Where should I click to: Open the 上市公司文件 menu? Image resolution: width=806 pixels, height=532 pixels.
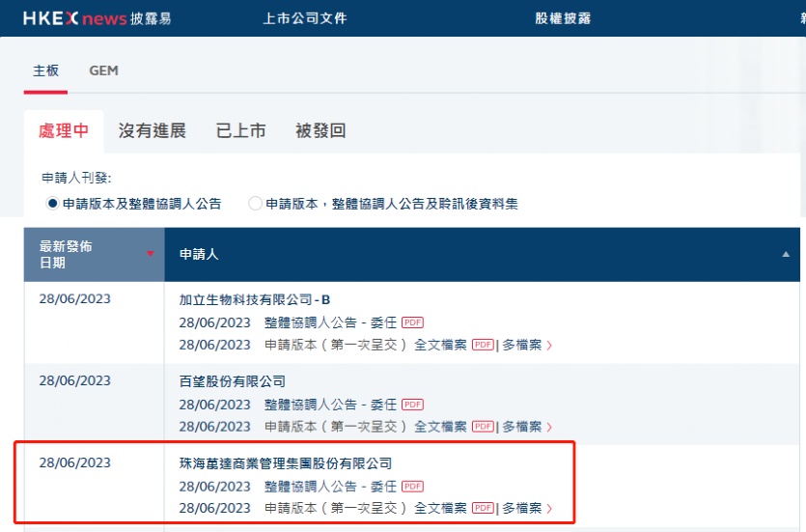tap(304, 18)
